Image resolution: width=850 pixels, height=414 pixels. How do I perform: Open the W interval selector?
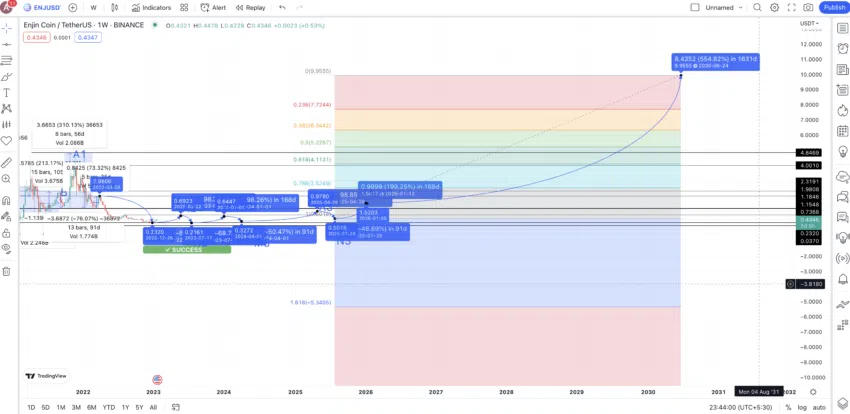click(x=94, y=8)
